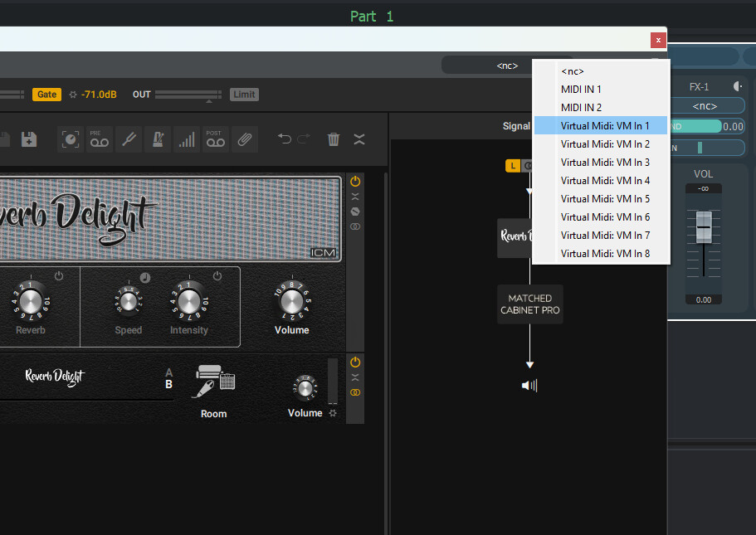
Task: Select MIDI IN 2 from the list
Action: coord(601,108)
